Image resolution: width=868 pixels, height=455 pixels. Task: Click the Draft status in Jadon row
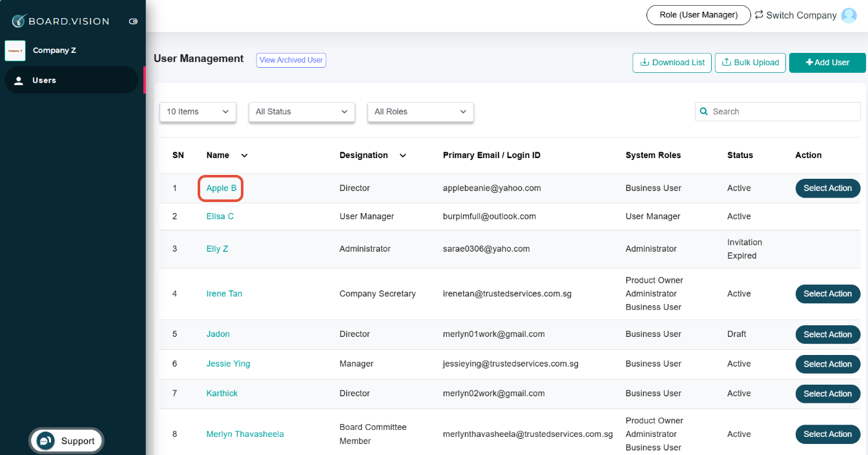click(x=736, y=334)
